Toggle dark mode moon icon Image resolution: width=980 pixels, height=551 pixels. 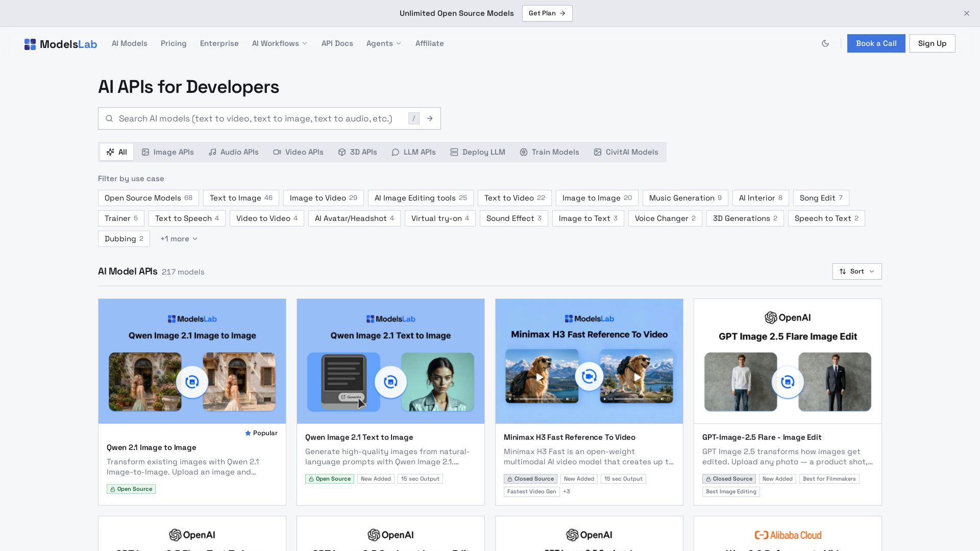[825, 43]
